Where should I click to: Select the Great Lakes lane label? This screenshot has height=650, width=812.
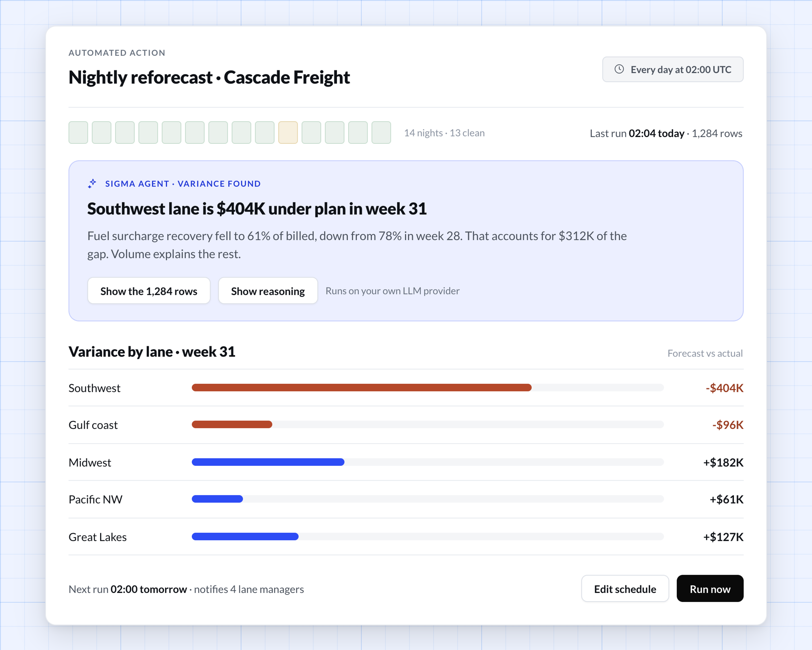pyautogui.click(x=97, y=537)
